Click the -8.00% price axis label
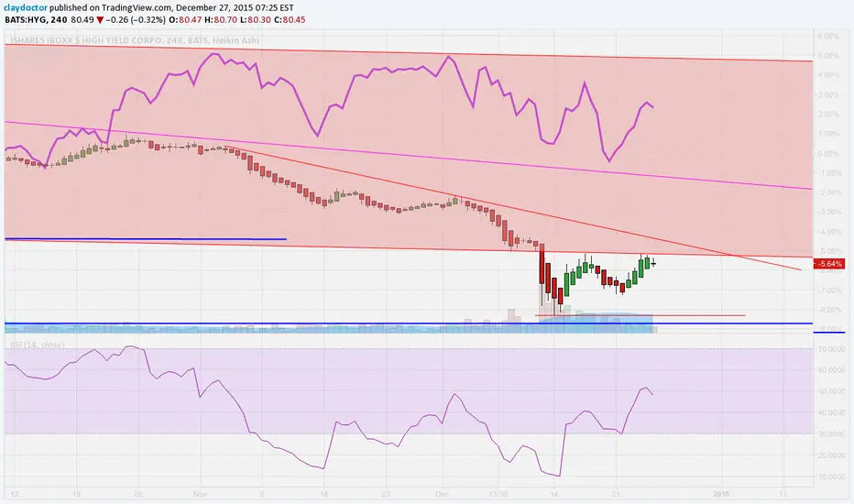The height and width of the screenshot is (504, 854). 827,310
